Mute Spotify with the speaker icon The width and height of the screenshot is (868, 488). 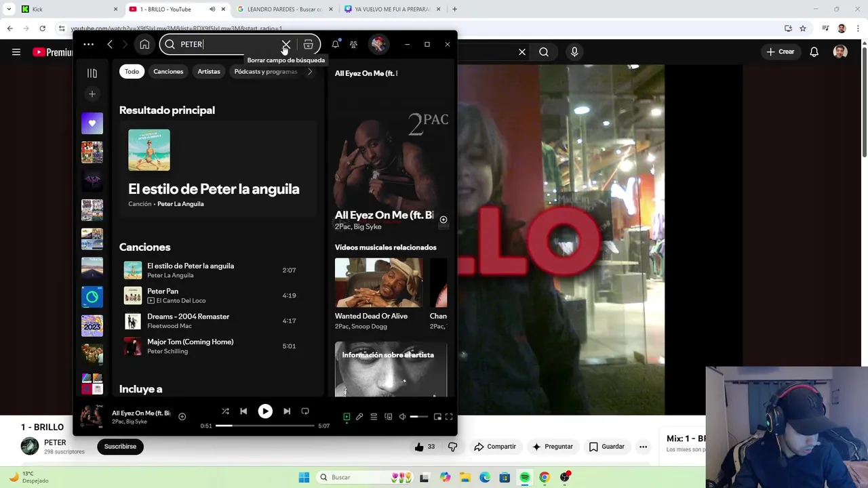pyautogui.click(x=402, y=417)
